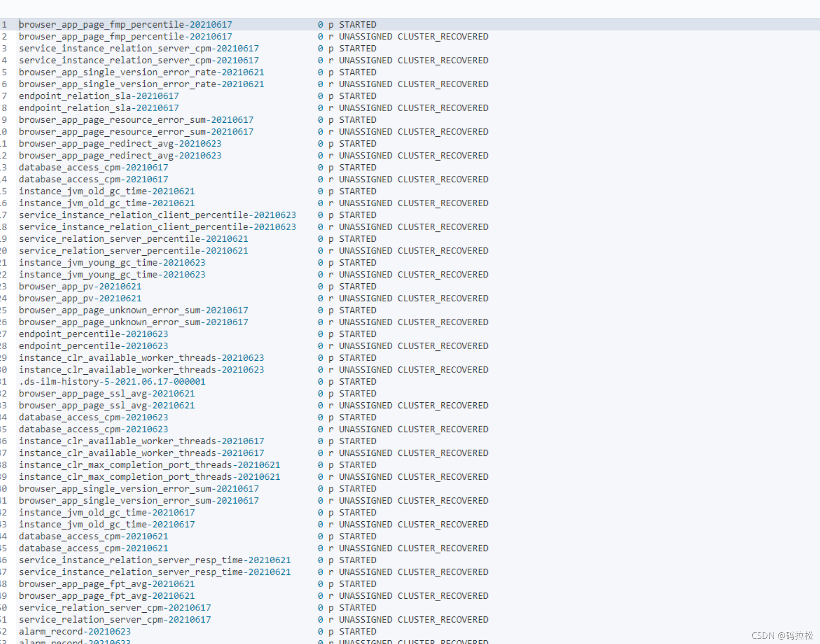Select instance_jvm_old_gc_time-20210621 in the UNASSIGNED row

[x=106, y=203]
